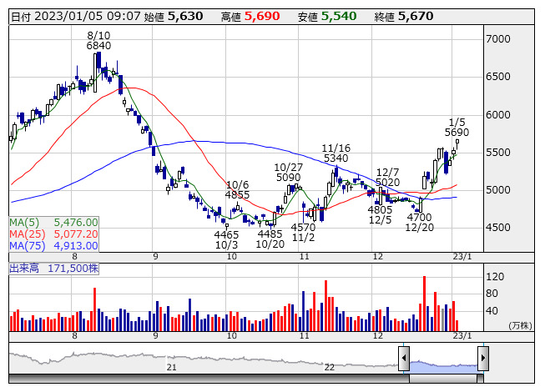This screenshot has width=545, height=392.
Task: Click the 4485 10/20 low label
Action: (270, 239)
